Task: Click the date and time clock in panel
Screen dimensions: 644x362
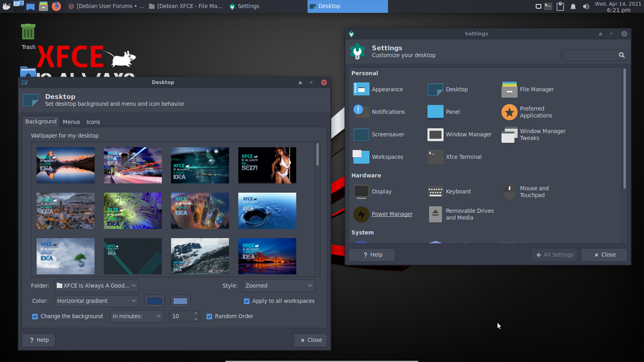Action: pos(618,6)
